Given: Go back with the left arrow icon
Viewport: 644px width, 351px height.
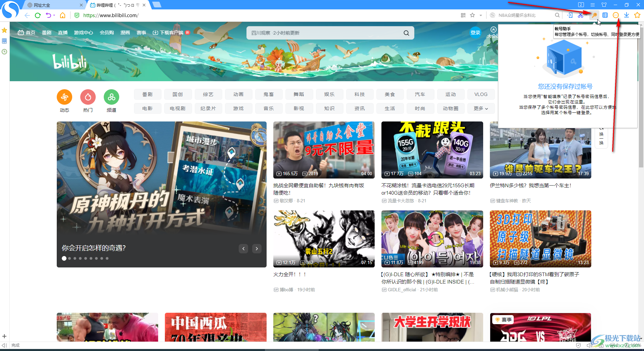Looking at the screenshot, I should click(x=27, y=15).
